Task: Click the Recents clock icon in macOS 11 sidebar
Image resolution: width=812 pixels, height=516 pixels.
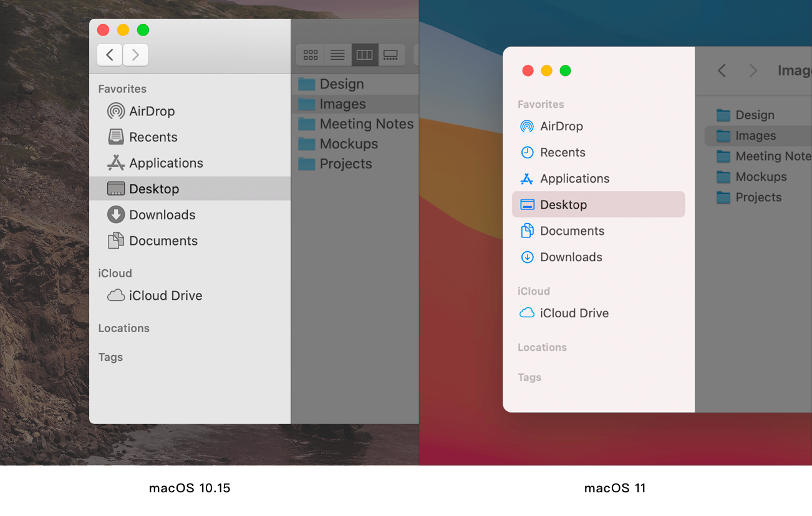Action: (527, 152)
